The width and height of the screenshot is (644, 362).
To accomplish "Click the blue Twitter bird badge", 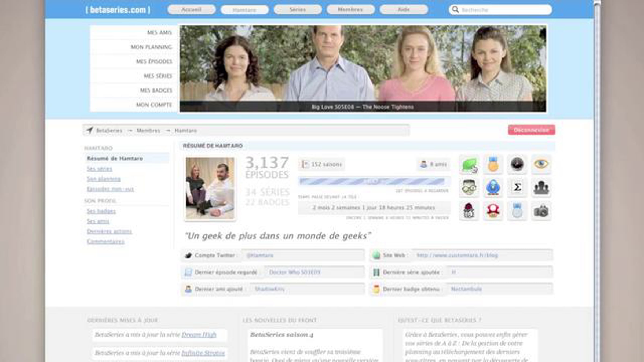I will pyautogui.click(x=493, y=187).
